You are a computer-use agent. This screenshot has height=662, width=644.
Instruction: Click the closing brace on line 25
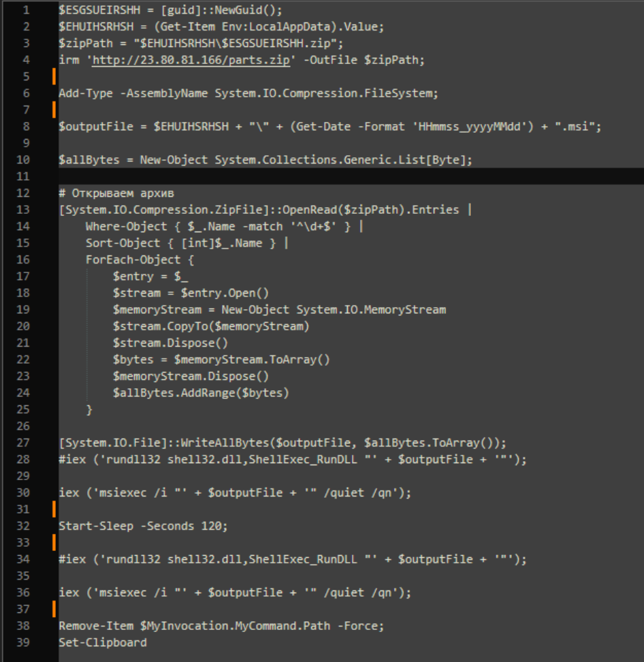pos(89,409)
